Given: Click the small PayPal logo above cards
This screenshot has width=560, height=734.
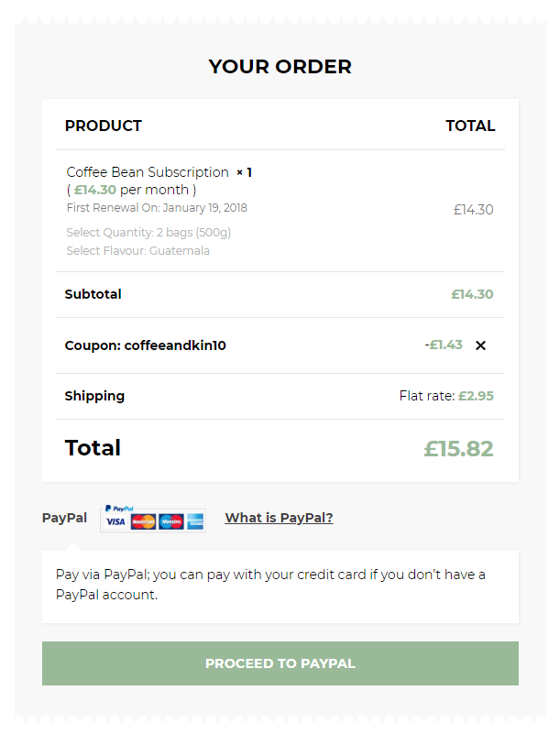Looking at the screenshot, I should tap(119, 508).
